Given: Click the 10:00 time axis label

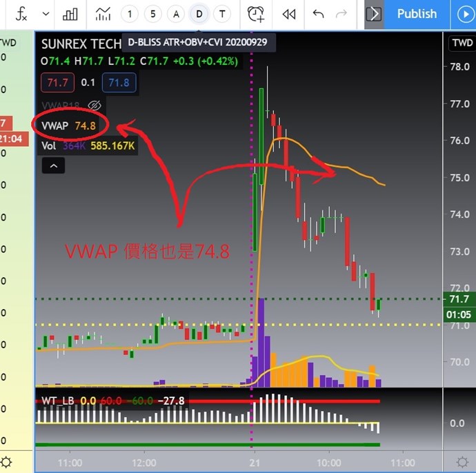Looking at the screenshot, I should click(x=329, y=463).
